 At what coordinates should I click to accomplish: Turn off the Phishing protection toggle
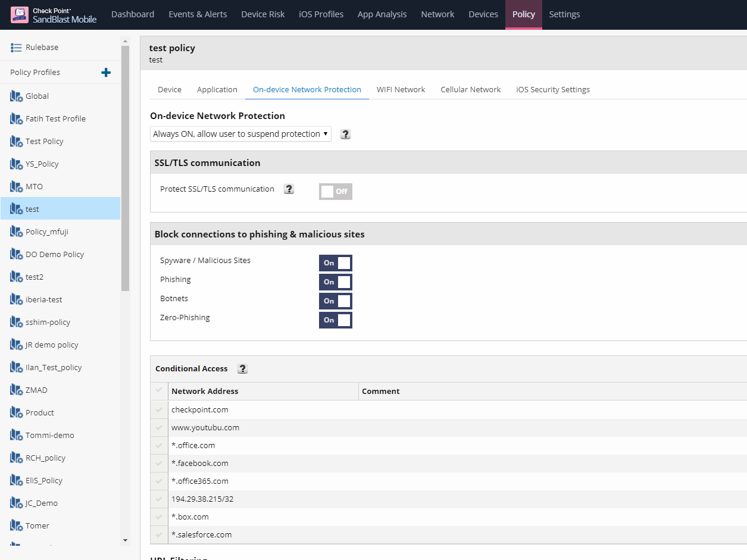[x=335, y=282]
